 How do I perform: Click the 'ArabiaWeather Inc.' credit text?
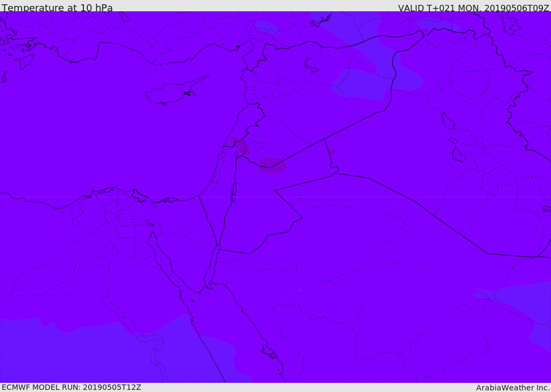(513, 388)
